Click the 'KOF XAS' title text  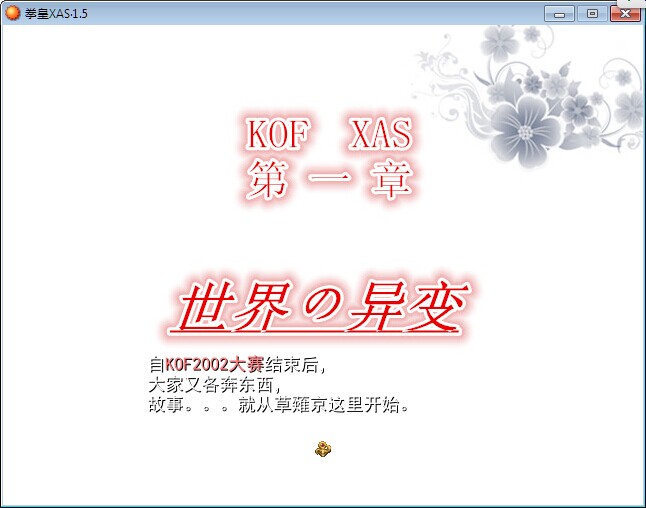click(329, 133)
